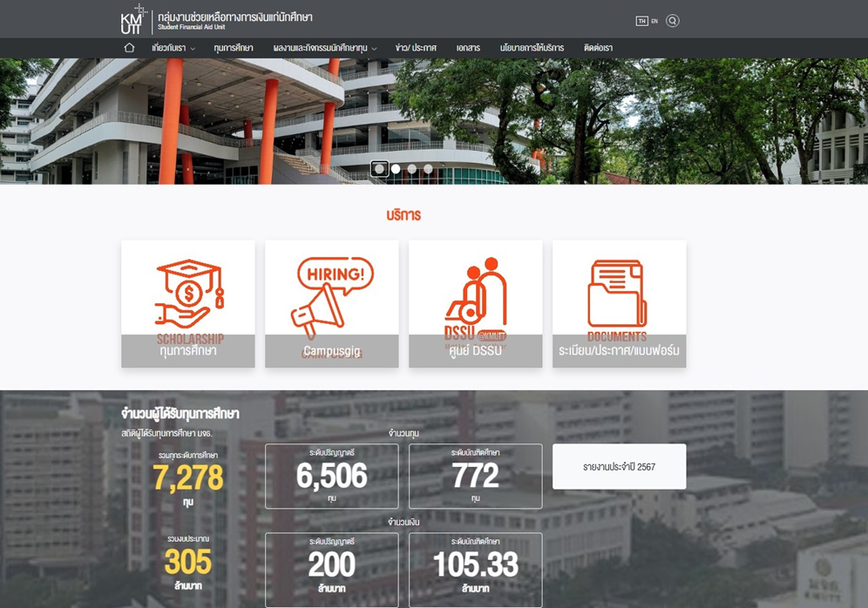Viewport: 868px width, 608px height.
Task: Open the ทุนการศึกษา menu item
Action: point(234,48)
